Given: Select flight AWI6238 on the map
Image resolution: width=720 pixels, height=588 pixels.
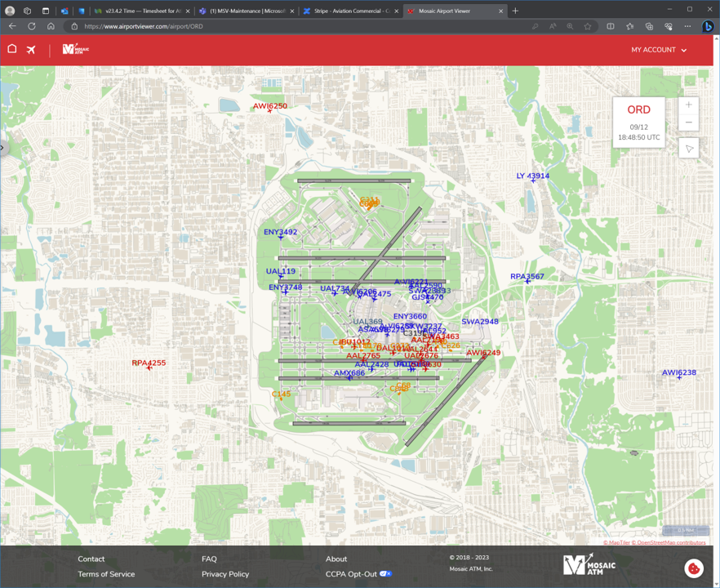Looking at the screenshot, I should click(x=679, y=372).
